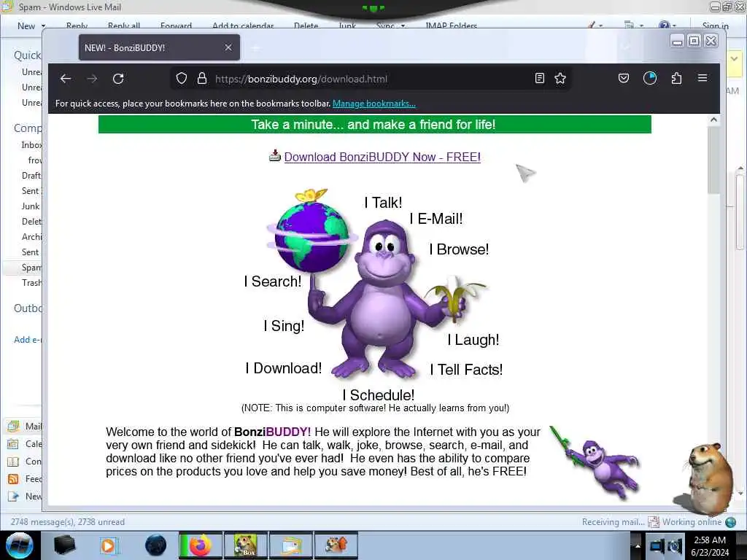Open a new Firefox tab with plus button
The height and width of the screenshot is (560, 747).
click(x=256, y=47)
